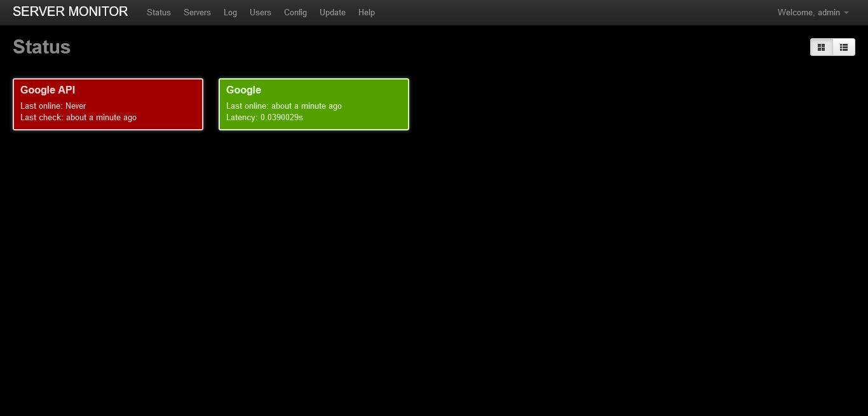The image size is (868, 416).
Task: Switch to list view layout
Action: (x=844, y=47)
